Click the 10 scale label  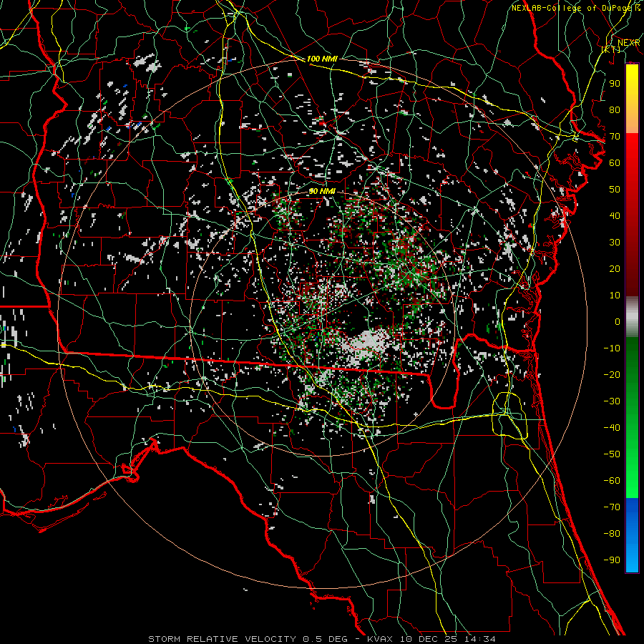[615, 296]
